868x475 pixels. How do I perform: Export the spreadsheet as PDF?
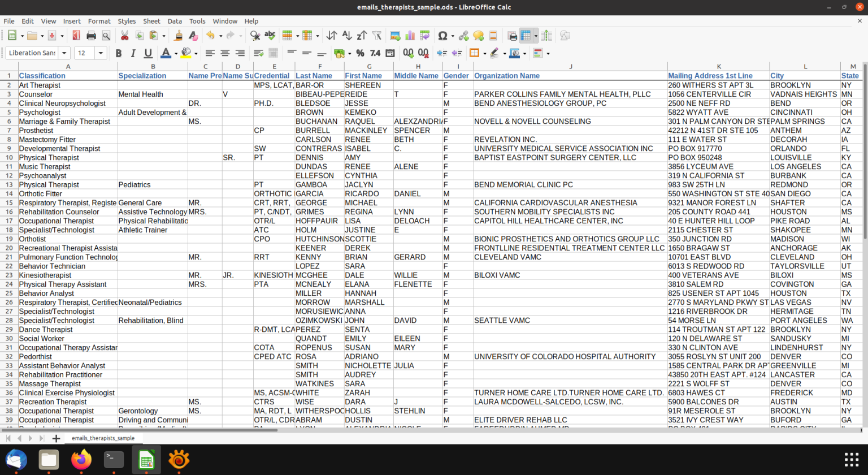coord(76,36)
